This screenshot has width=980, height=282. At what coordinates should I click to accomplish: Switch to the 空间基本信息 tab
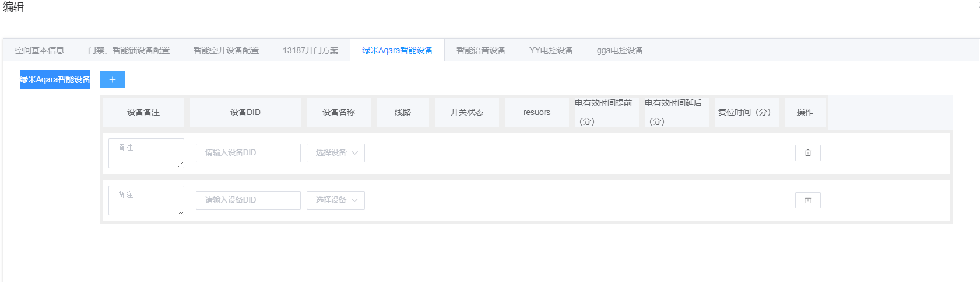tap(40, 50)
